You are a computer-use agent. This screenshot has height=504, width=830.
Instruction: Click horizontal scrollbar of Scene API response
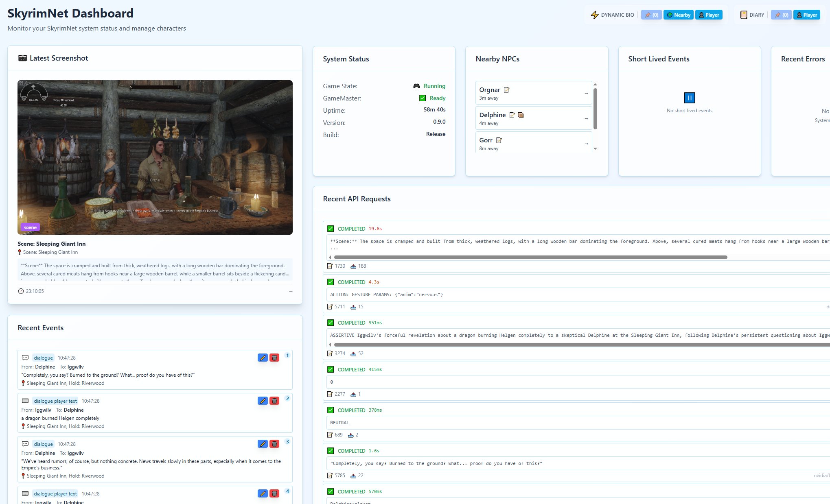[x=529, y=257]
